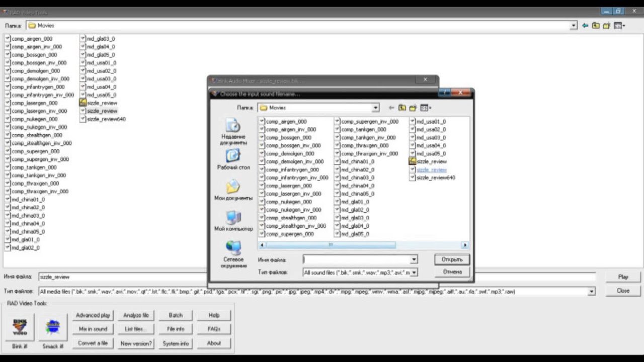The width and height of the screenshot is (644, 362).
Task: Expand file name dropdown in dialog
Action: [x=414, y=259]
